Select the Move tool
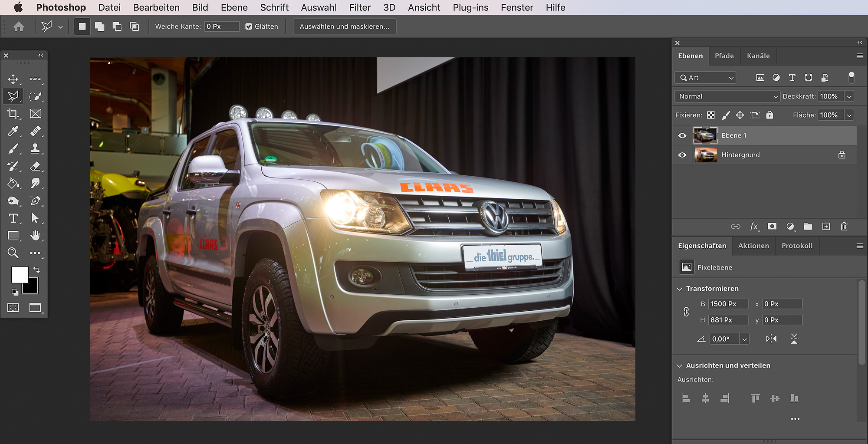 coord(13,79)
